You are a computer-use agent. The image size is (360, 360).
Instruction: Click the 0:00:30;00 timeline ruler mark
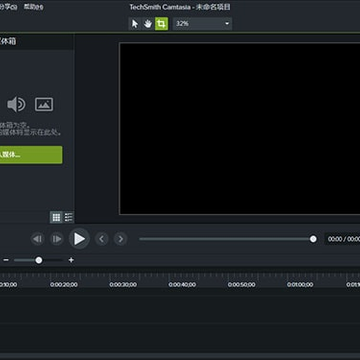[x=123, y=285]
